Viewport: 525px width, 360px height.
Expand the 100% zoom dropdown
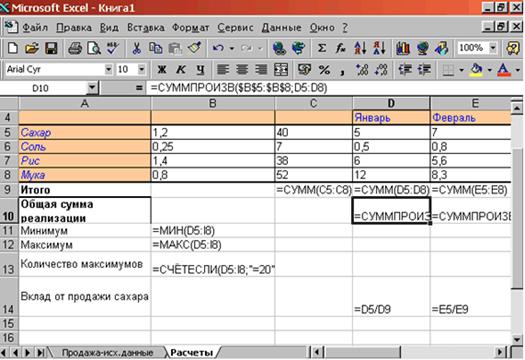tap(493, 48)
